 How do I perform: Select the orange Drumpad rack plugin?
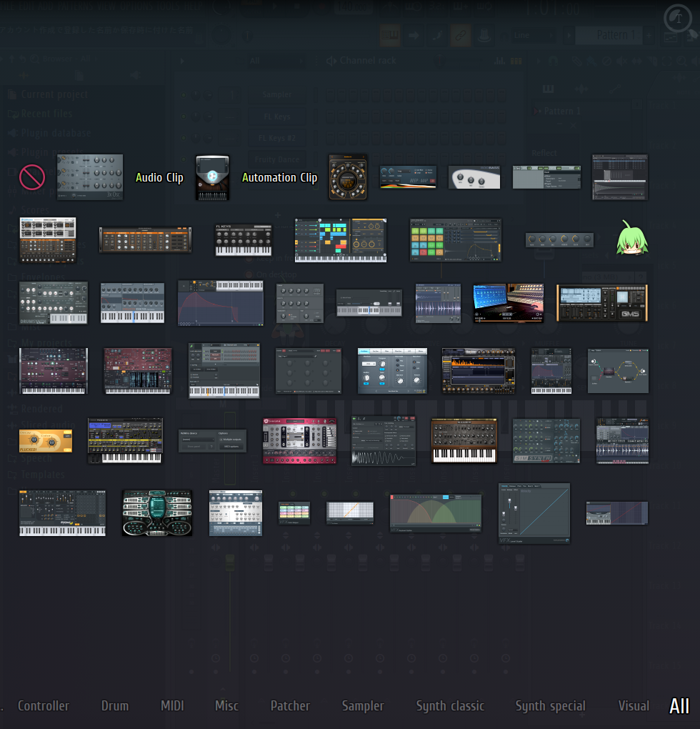click(x=146, y=240)
